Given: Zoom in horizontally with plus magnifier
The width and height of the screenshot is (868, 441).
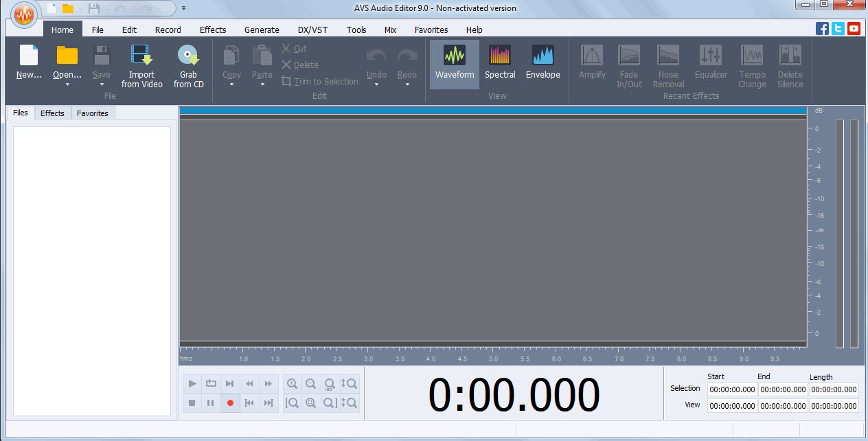Looking at the screenshot, I should (x=292, y=384).
